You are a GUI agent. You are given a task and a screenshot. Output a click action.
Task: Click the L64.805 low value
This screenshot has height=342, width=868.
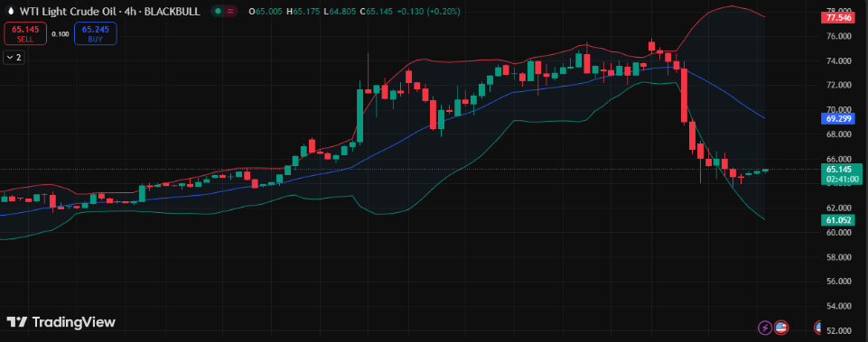pyautogui.click(x=340, y=11)
